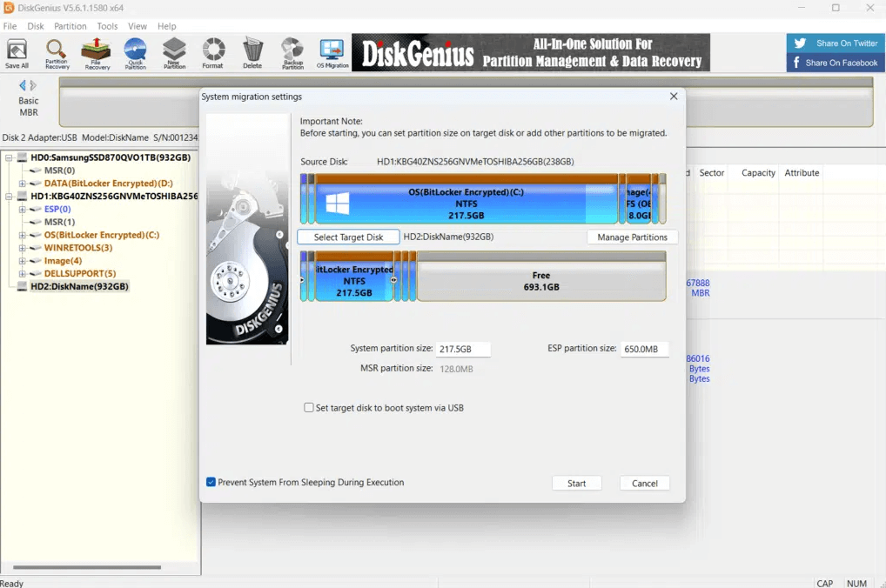The image size is (886, 588).
Task: Expand the OS(BitLocker Encrypted)(C:) node
Action: [23, 235]
